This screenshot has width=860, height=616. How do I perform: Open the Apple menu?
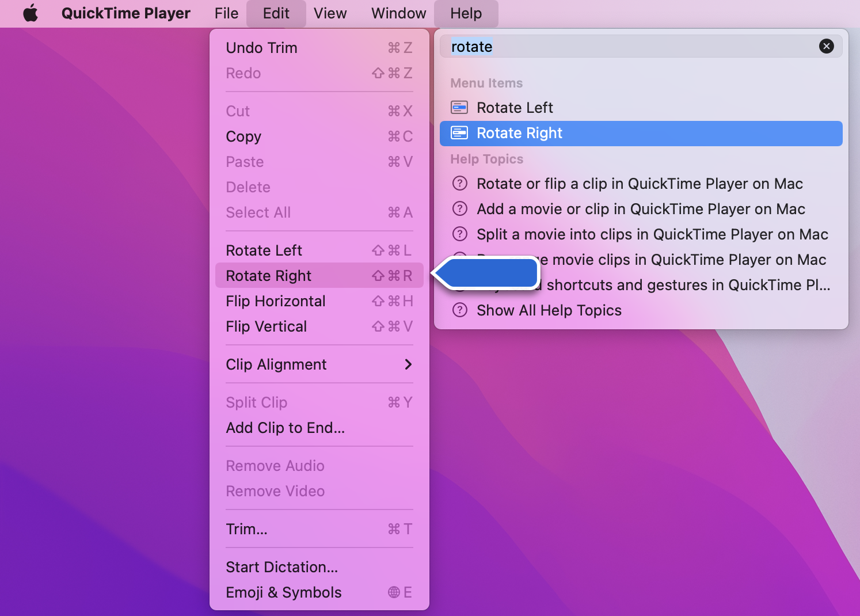tap(31, 13)
